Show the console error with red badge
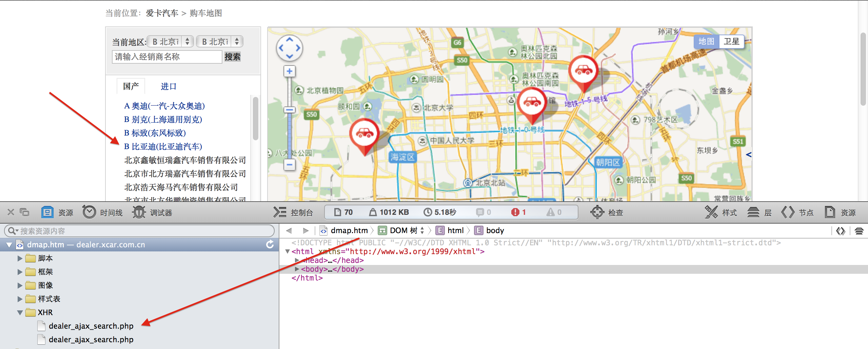The height and width of the screenshot is (349, 868). [518, 212]
